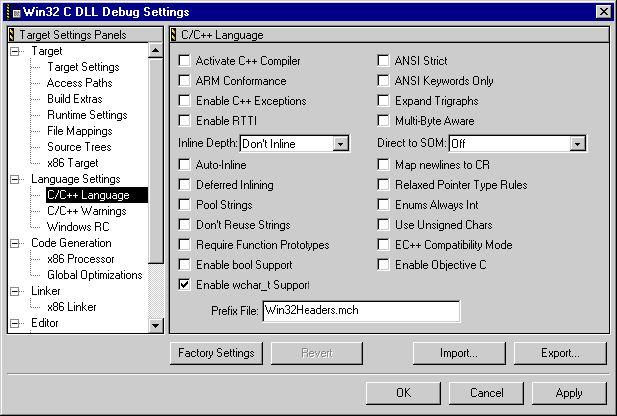
Task: Select Target Settings panel
Action: click(x=83, y=67)
